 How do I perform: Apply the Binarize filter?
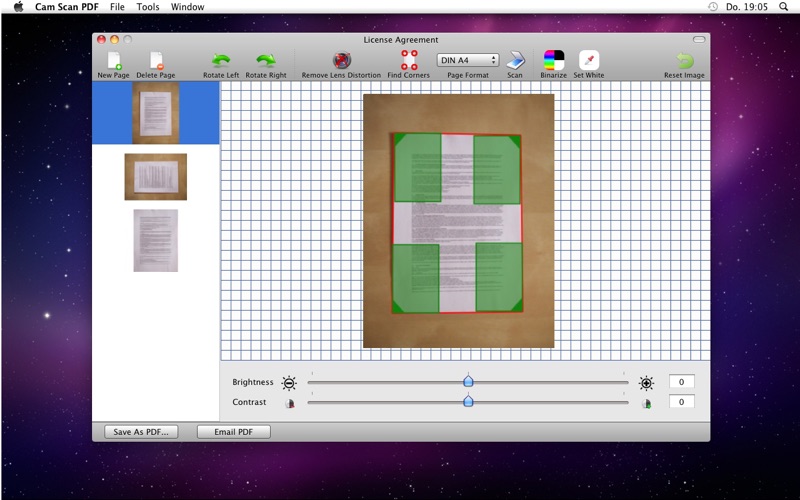point(554,60)
